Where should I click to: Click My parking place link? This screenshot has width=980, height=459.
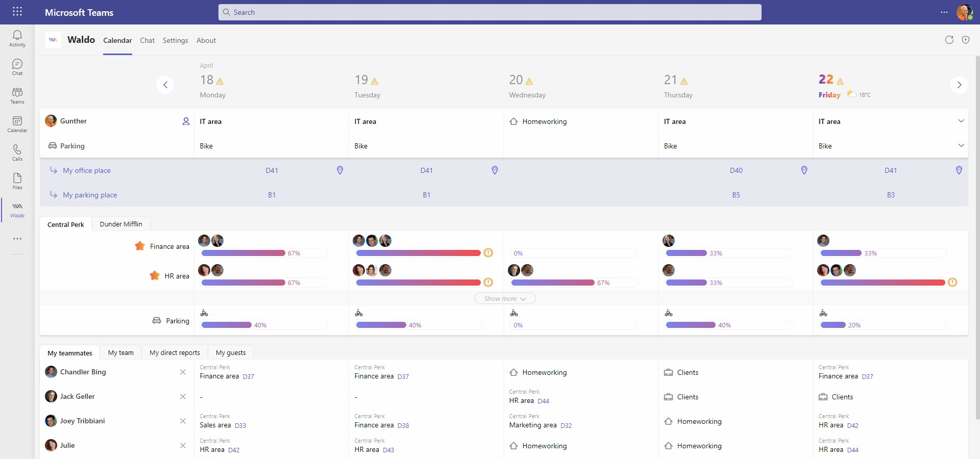click(90, 195)
